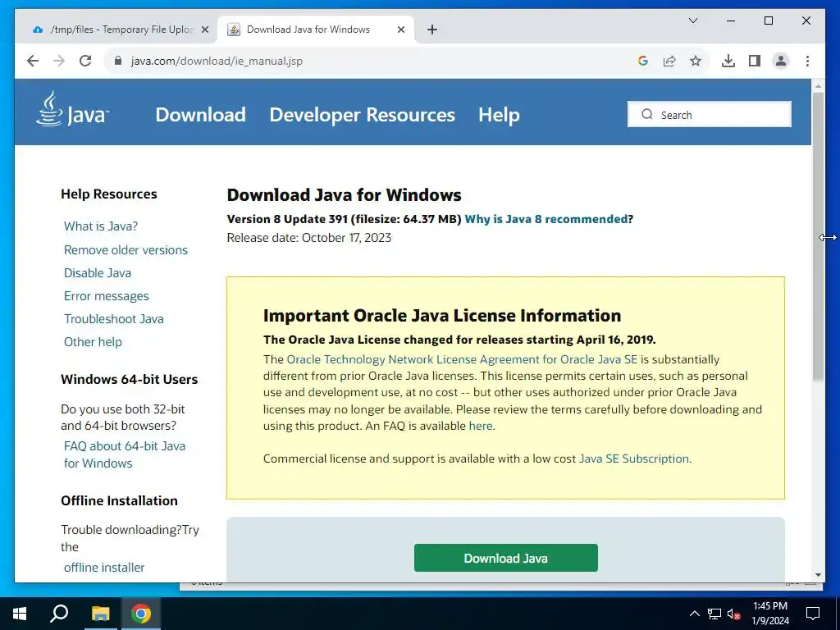Click the 'Windows 64-bit Users' heading

pos(129,379)
